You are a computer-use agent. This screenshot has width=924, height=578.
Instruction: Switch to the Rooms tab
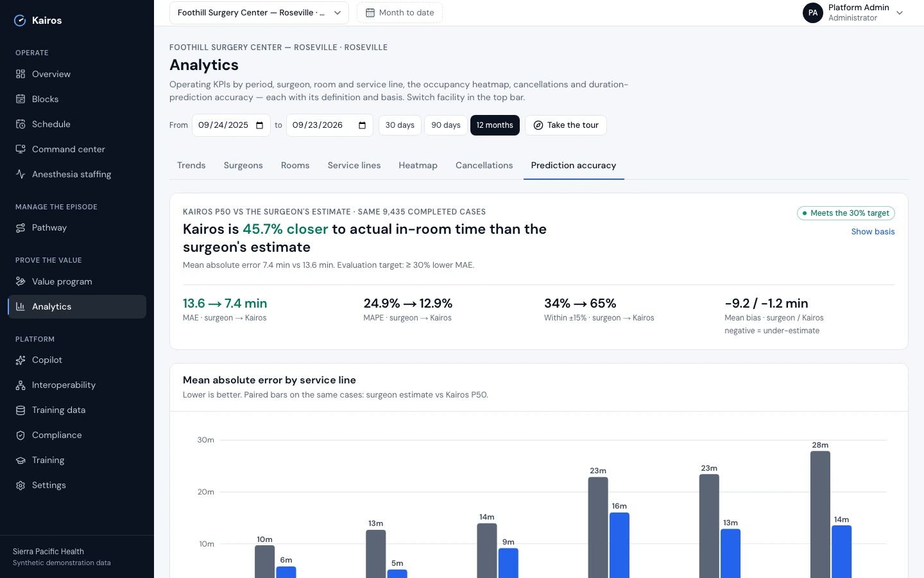tap(295, 165)
